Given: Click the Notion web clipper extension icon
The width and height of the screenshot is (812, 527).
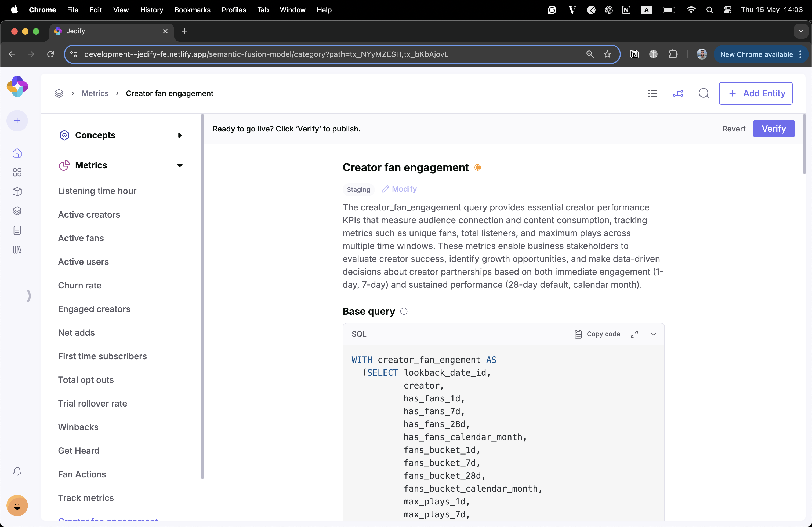Looking at the screenshot, I should [x=634, y=54].
